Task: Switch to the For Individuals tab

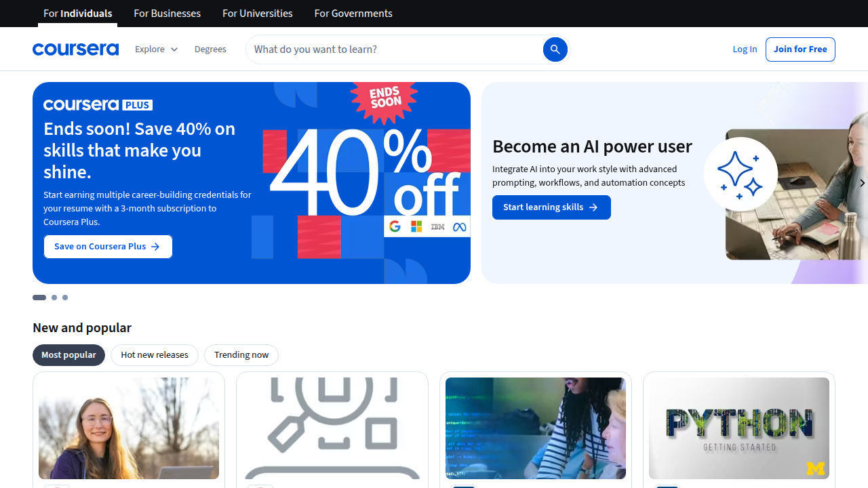Action: point(77,14)
